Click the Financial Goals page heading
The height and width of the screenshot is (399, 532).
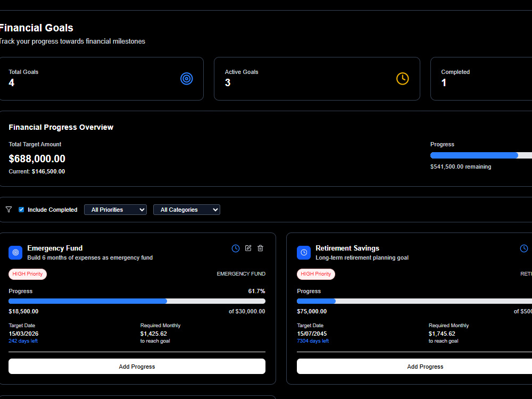point(36,28)
